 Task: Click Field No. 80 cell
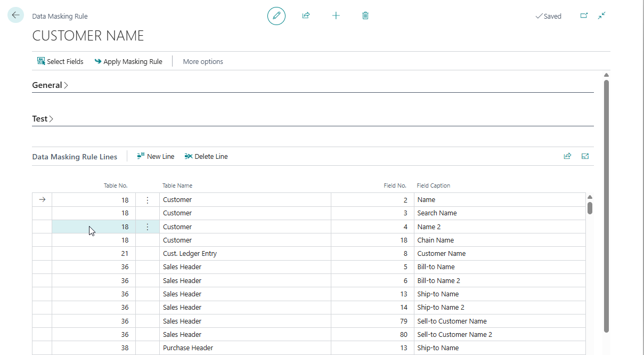[372, 334]
